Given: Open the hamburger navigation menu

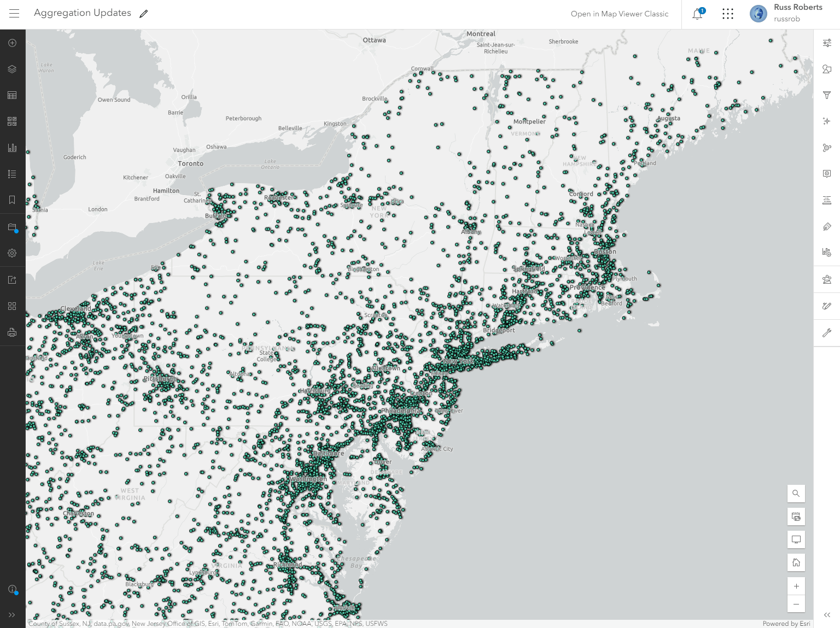Looking at the screenshot, I should (x=14, y=14).
